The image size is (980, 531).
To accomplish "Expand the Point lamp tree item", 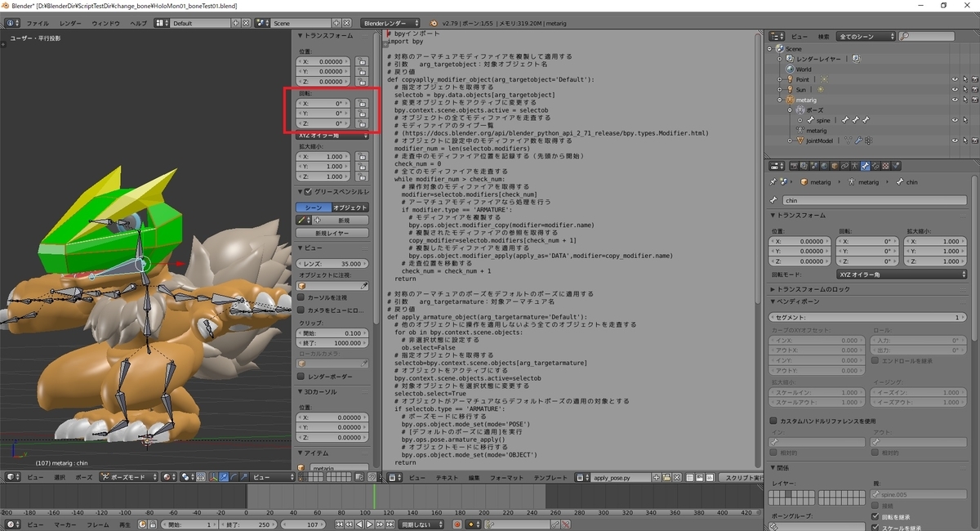I will coord(781,79).
